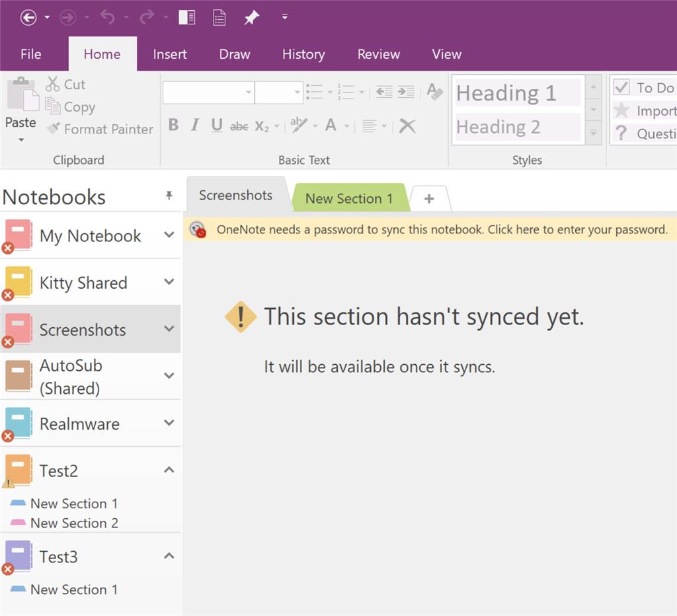677x616 pixels.
Task: Expand My Notebook chevron
Action: (x=169, y=235)
